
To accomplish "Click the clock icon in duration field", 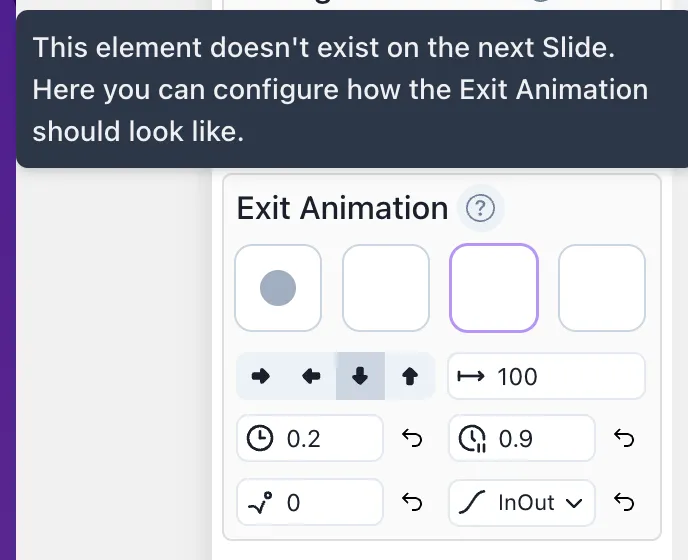I will (260, 438).
